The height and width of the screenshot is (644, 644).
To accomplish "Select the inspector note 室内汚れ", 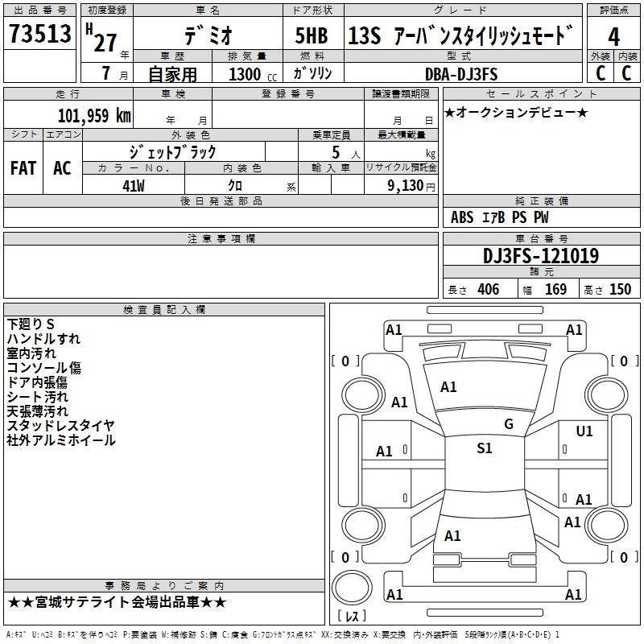I will coord(31,353).
